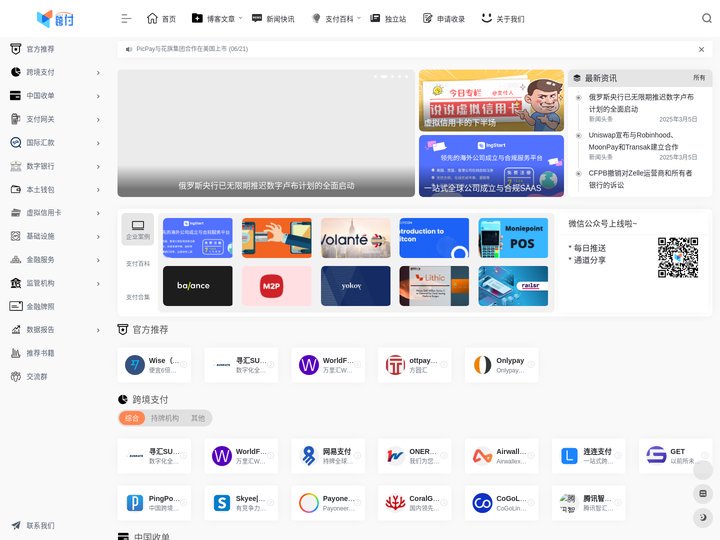Expand 国际汇款 sidebar chevron
The image size is (720, 540).
tap(98, 143)
